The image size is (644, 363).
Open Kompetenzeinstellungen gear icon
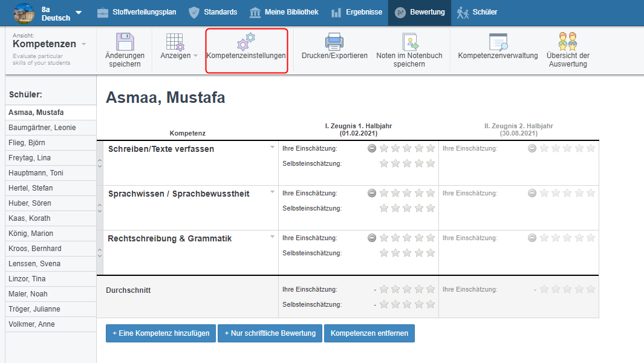[246, 42]
